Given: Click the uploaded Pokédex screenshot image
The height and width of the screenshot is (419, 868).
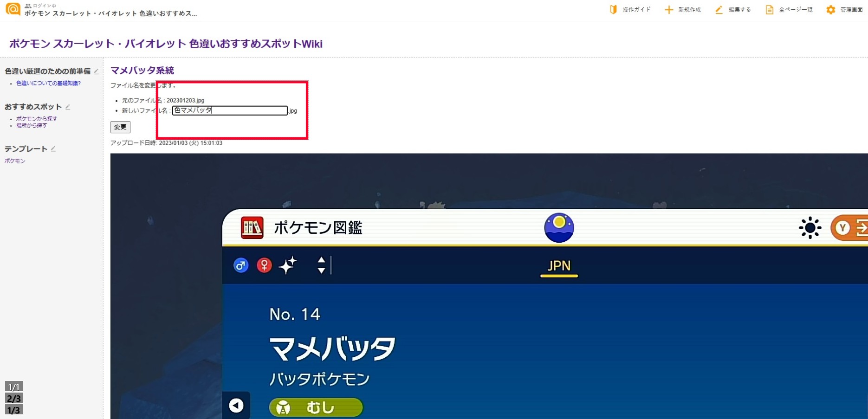Looking at the screenshot, I should tap(489, 286).
